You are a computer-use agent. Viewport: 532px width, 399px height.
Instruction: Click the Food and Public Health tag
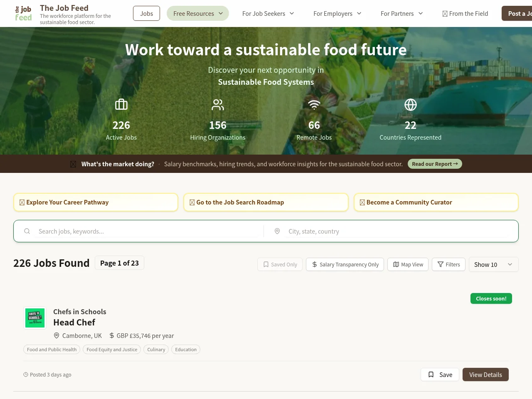(x=52, y=350)
